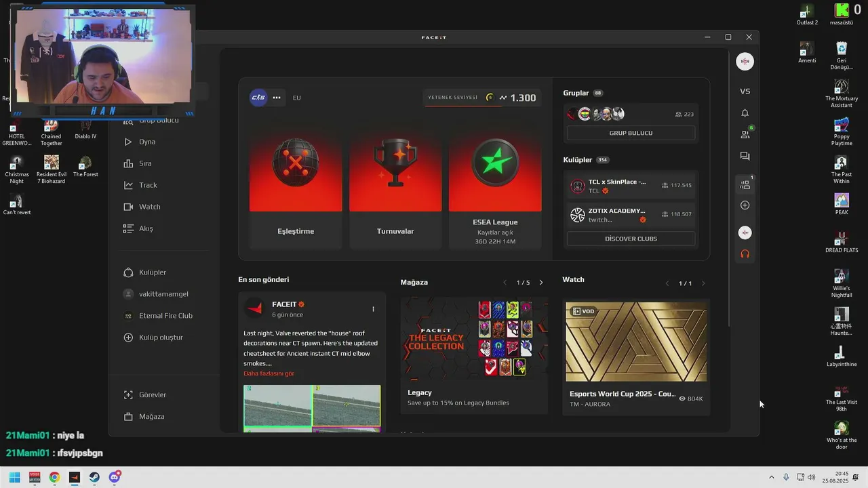Open the notifications bell icon
868x488 pixels.
(x=745, y=113)
